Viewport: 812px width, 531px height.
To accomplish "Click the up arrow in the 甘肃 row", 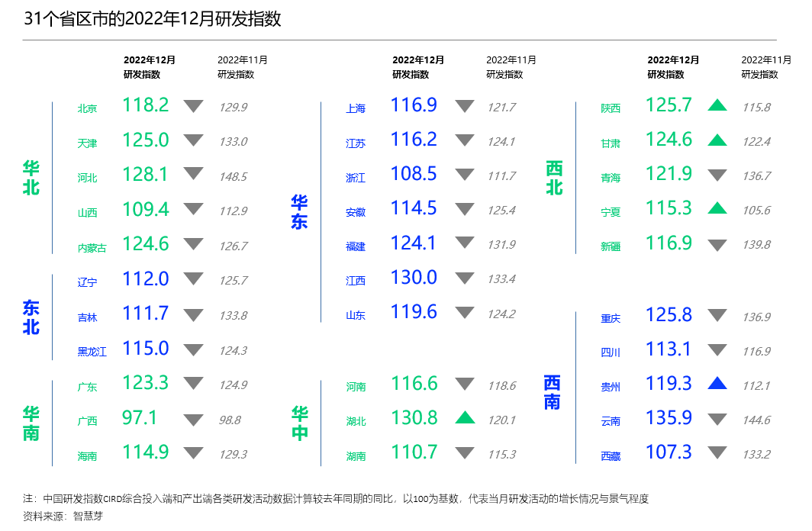I will (x=717, y=140).
